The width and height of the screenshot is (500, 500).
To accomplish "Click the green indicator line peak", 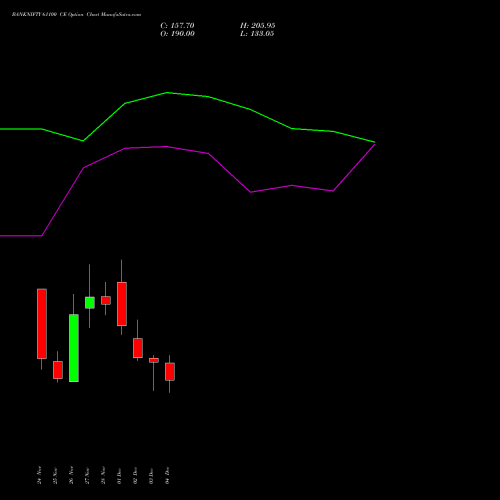I will point(167,93).
